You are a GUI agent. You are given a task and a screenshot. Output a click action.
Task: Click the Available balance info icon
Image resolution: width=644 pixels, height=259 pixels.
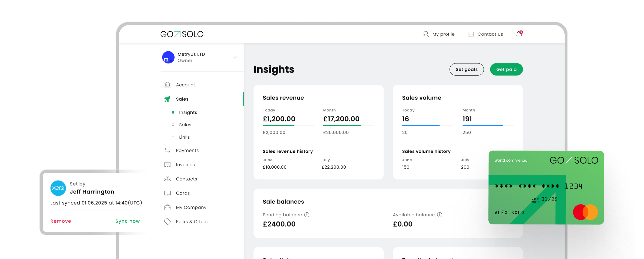[x=440, y=215]
